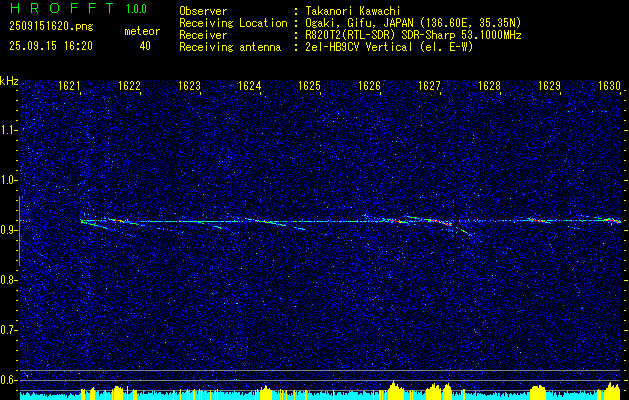Click the kHz axis unit label
Viewport: 629px width, 400px height.
click(9, 82)
